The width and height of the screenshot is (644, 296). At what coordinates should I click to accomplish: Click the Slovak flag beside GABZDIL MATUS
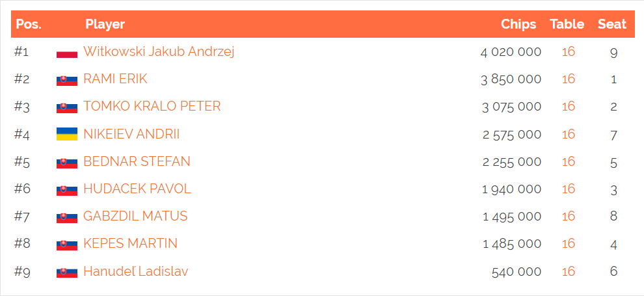point(67,217)
